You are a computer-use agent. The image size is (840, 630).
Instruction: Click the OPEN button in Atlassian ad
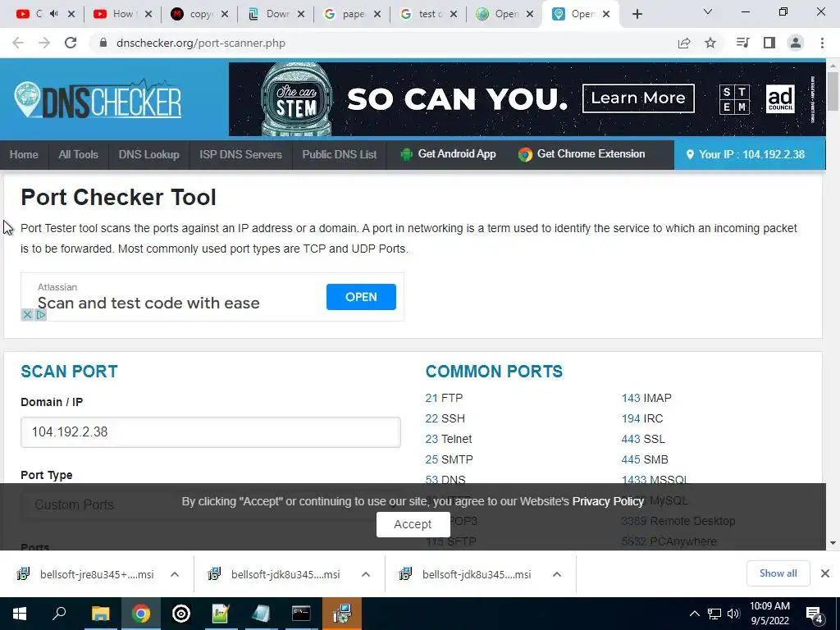361,297
